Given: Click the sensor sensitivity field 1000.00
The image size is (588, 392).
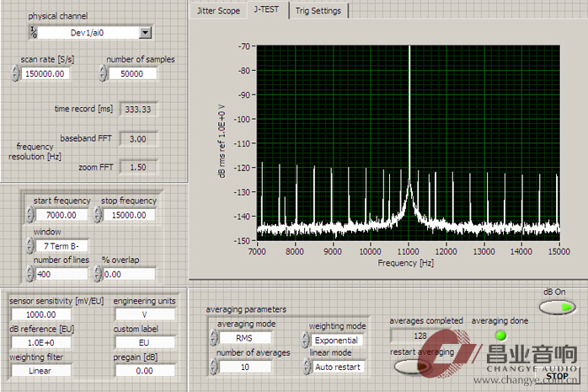Looking at the screenshot, I should point(41,314).
